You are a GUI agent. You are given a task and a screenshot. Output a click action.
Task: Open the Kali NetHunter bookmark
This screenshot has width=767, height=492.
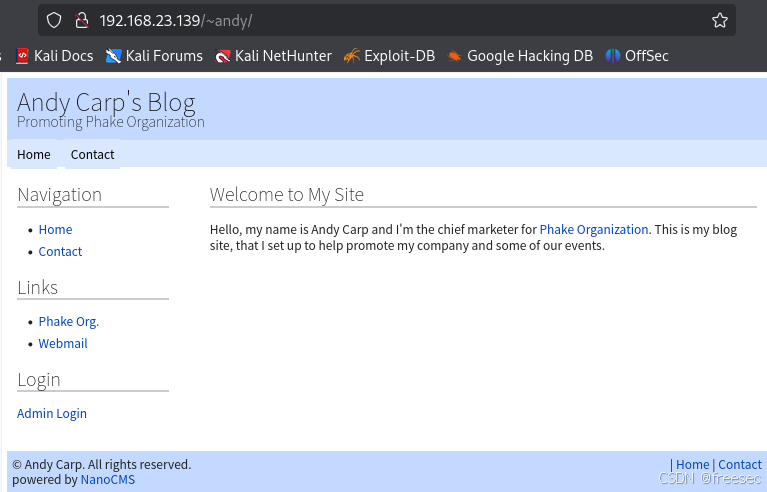tap(273, 56)
